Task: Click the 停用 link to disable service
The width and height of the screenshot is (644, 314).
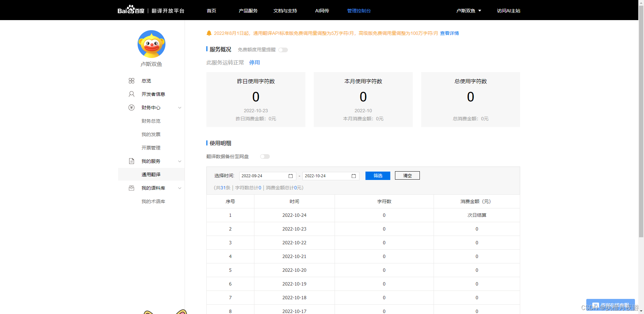Action: [x=254, y=63]
